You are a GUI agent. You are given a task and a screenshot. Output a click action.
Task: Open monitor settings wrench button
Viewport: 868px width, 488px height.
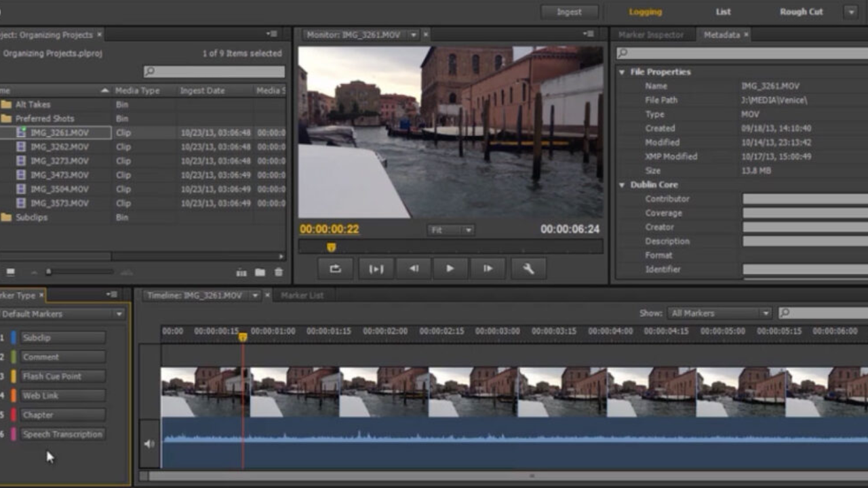[528, 268]
